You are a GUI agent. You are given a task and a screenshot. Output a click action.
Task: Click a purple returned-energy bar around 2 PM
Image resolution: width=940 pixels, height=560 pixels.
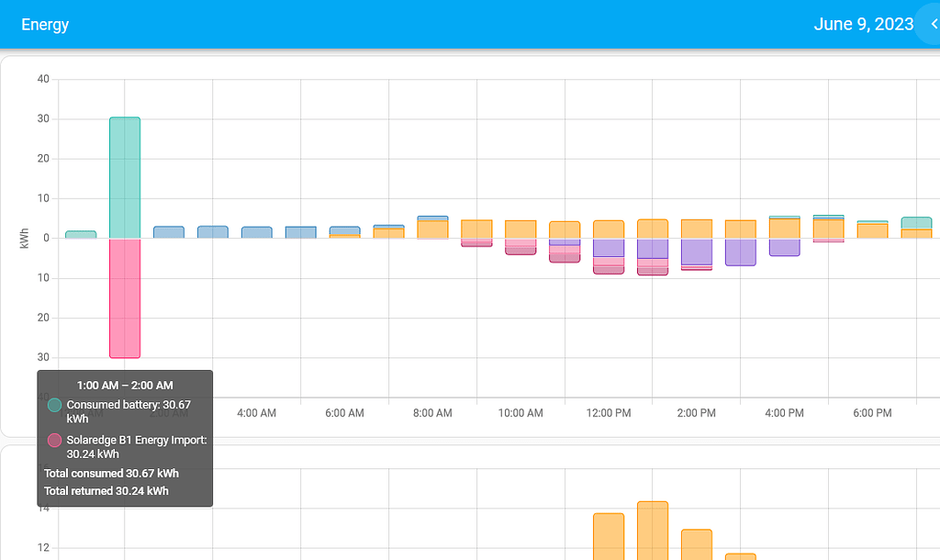[x=697, y=252]
